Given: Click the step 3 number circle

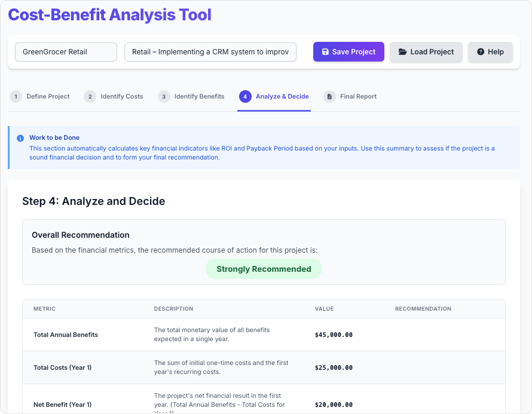Looking at the screenshot, I should click(x=164, y=97).
